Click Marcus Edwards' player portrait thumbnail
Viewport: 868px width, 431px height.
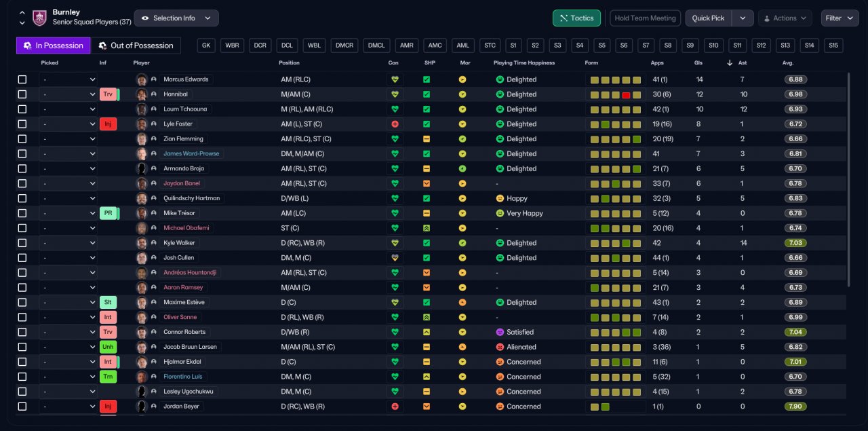coord(142,79)
